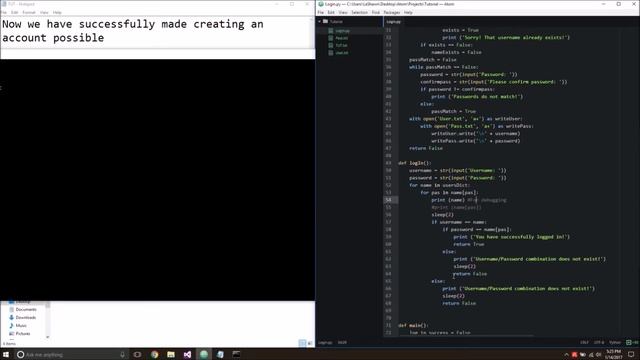Open Visual Studio from the taskbar
This screenshot has width=640, height=360.
tap(187, 355)
